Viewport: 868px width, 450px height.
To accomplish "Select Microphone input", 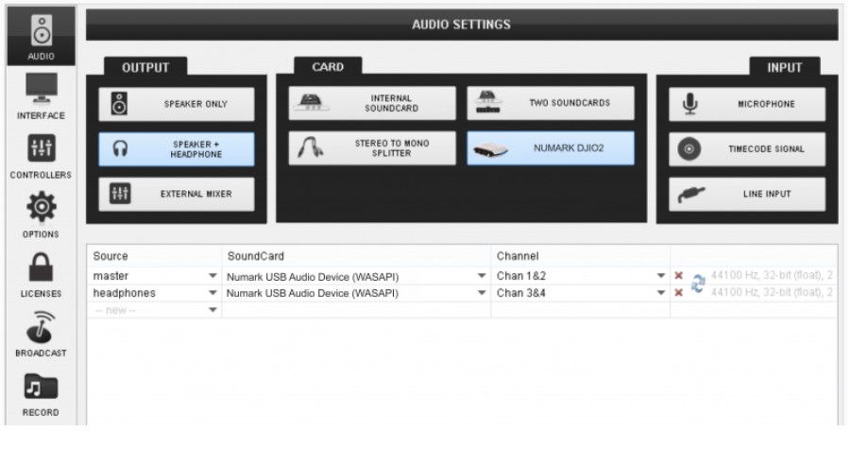I will 747,104.
